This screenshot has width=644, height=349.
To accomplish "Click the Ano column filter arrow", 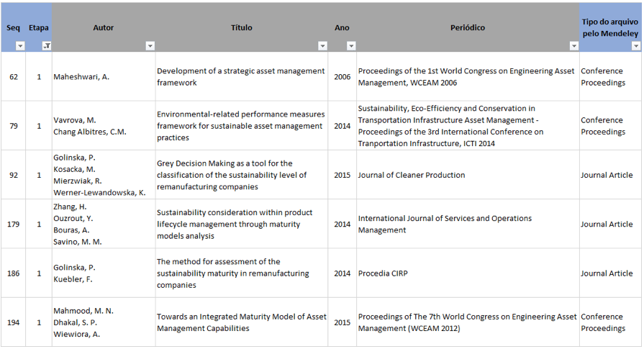I will (351, 46).
